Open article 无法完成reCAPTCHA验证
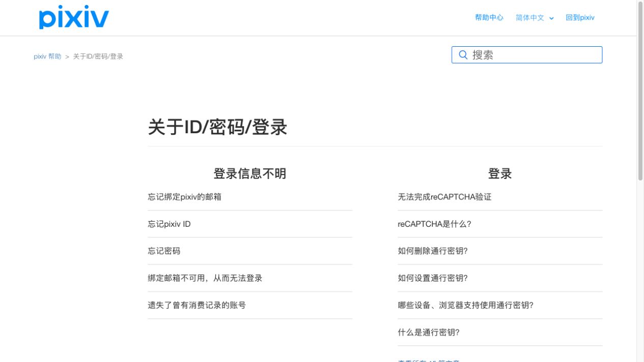 pos(444,197)
